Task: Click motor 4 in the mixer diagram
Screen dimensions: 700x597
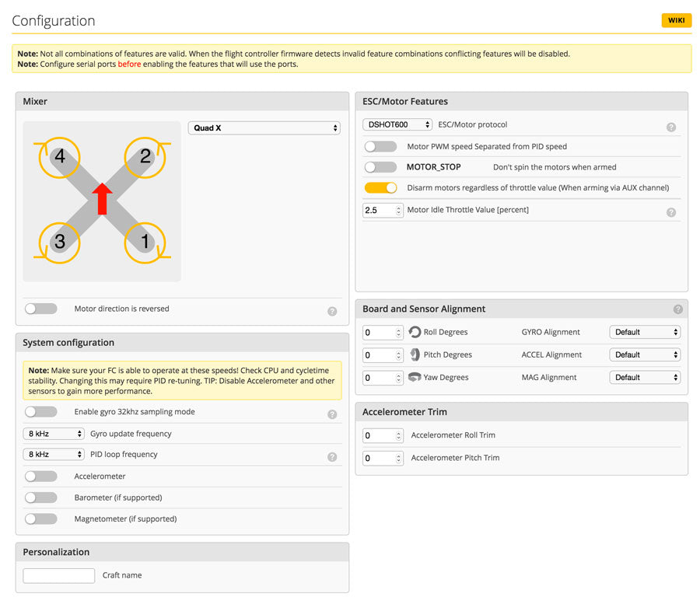Action: pyautogui.click(x=59, y=157)
